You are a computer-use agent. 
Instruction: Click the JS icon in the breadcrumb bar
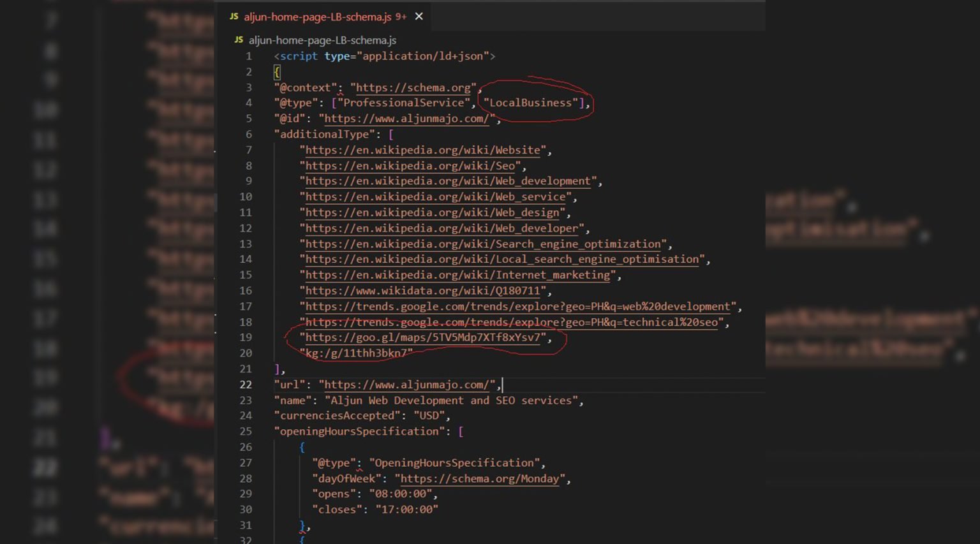238,40
